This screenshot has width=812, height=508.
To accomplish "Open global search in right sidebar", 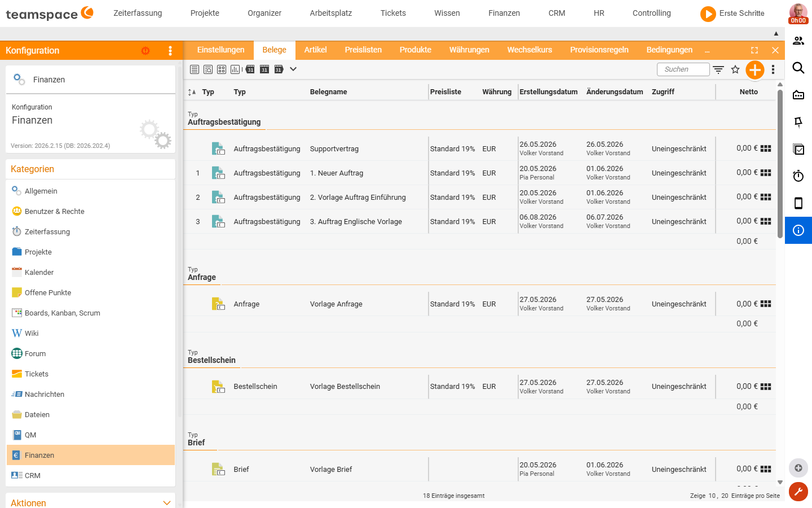I will pyautogui.click(x=798, y=68).
